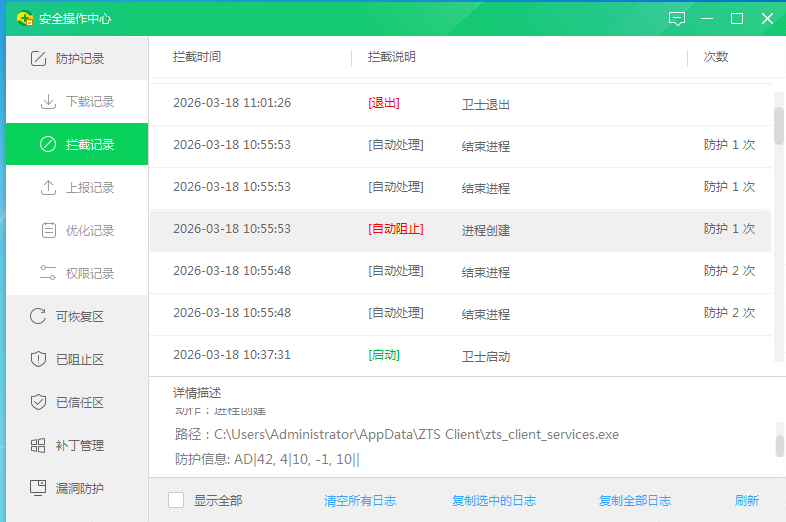This screenshot has height=522, width=786.
Task: Close the 安全操作中心 window
Action: 767,19
